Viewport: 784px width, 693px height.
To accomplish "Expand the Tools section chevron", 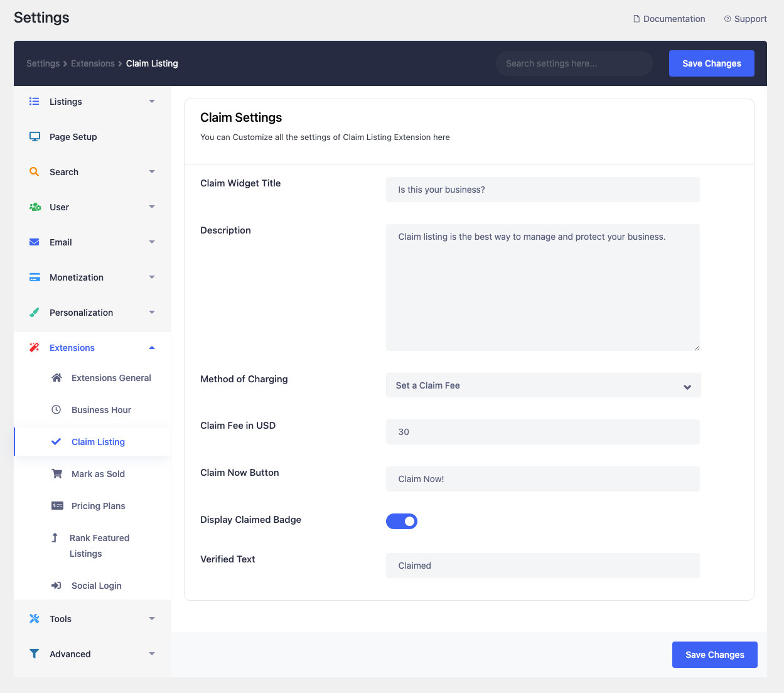I will point(151,618).
